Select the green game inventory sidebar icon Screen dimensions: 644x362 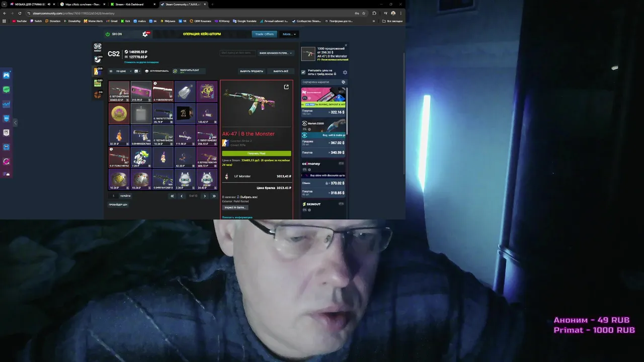click(x=98, y=83)
